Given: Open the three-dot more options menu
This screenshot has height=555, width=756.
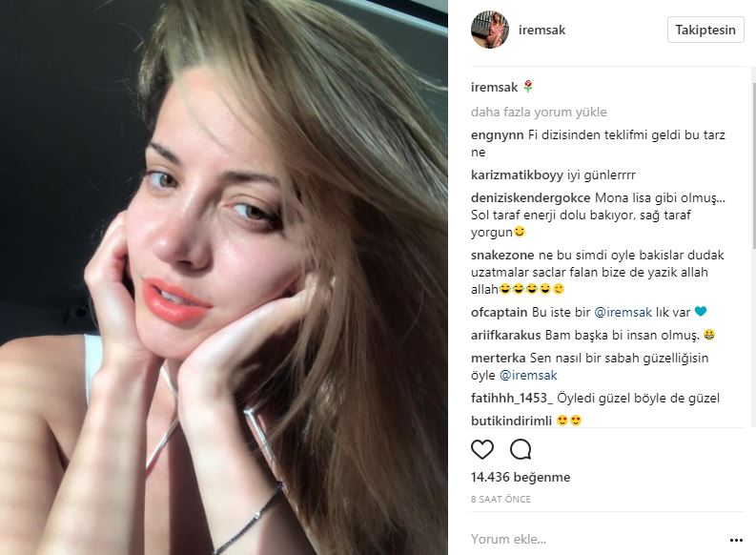Looking at the screenshot, I should point(738,539).
